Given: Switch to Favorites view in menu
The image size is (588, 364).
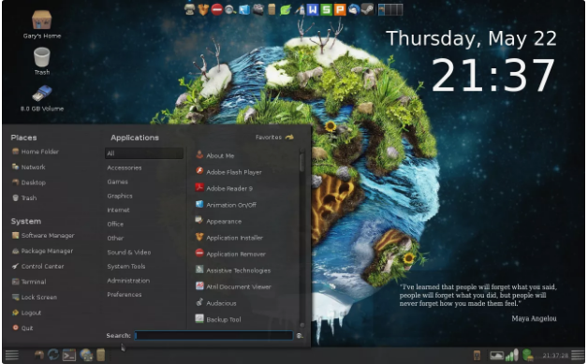Looking at the screenshot, I should (274, 138).
